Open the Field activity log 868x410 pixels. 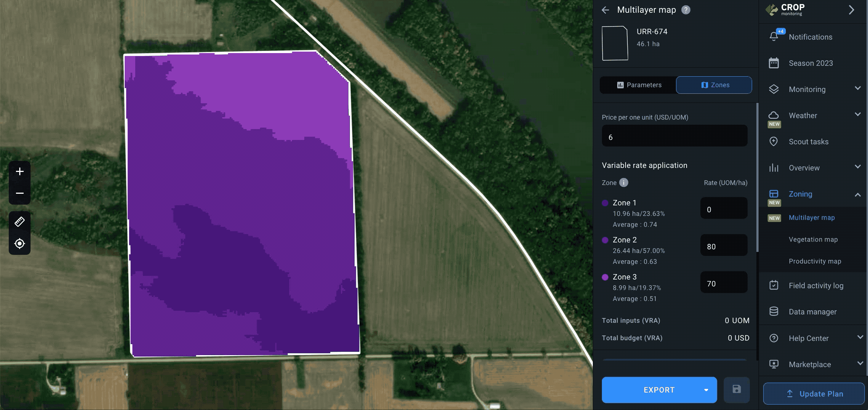point(816,285)
